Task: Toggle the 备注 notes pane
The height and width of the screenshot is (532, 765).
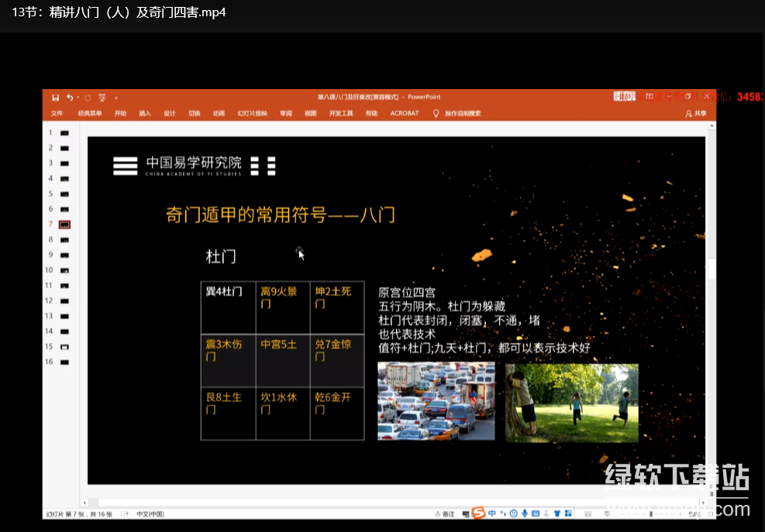Action: pos(446,514)
